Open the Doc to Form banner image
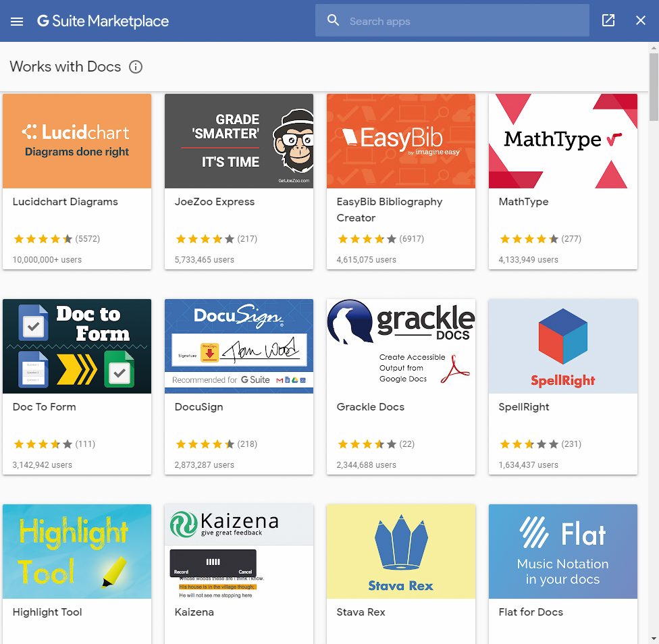Viewport: 659px width, 644px height. [x=77, y=346]
